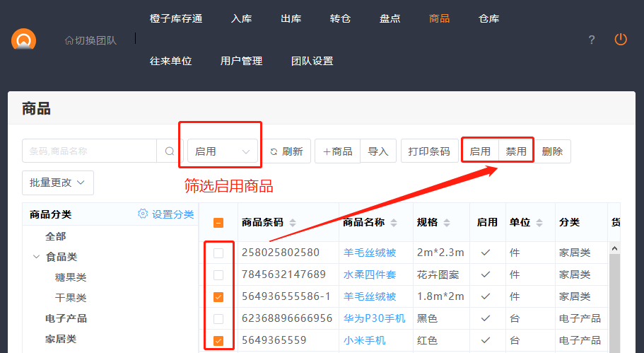Click the 禁用 button

516,151
